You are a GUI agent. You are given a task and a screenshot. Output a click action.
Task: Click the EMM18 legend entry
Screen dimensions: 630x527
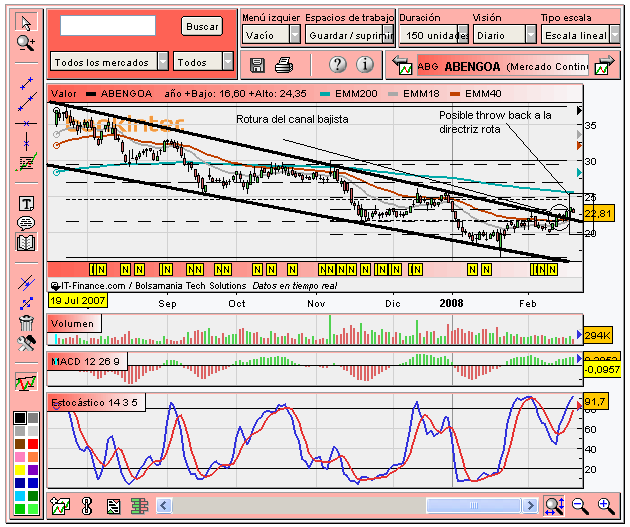pos(414,94)
